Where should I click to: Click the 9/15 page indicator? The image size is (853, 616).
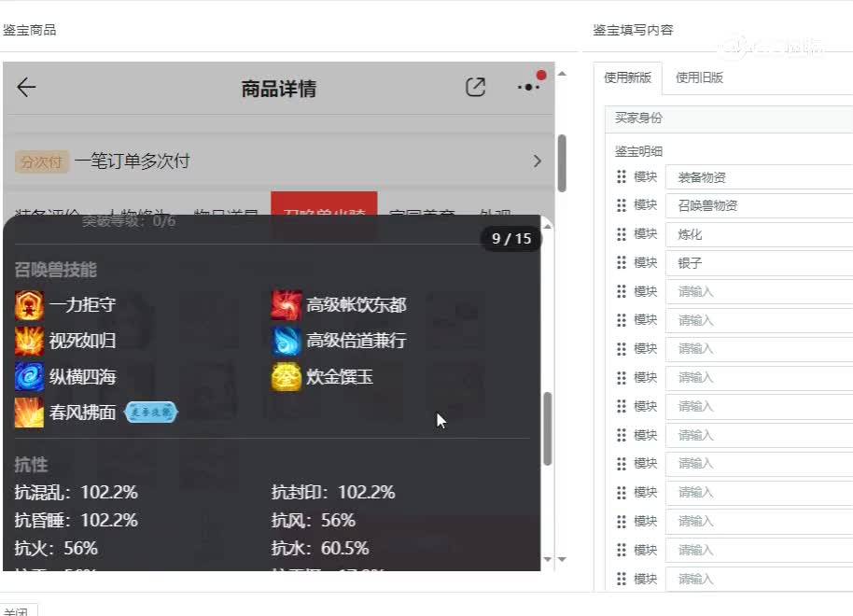(511, 239)
